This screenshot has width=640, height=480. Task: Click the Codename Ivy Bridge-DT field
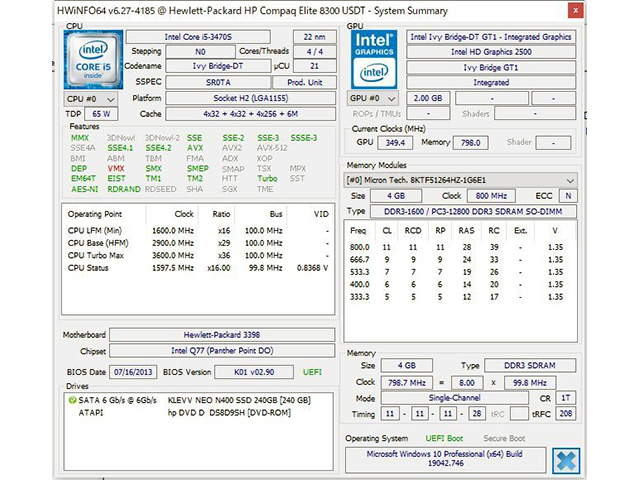(218, 66)
